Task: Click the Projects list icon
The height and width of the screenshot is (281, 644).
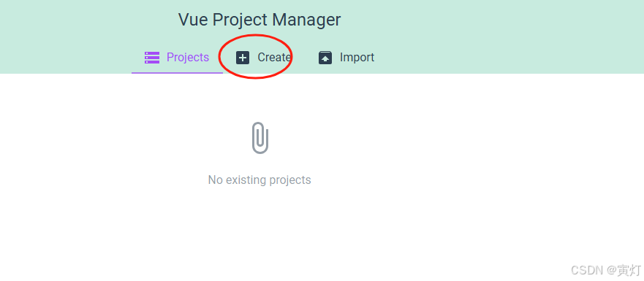Action: tap(151, 58)
